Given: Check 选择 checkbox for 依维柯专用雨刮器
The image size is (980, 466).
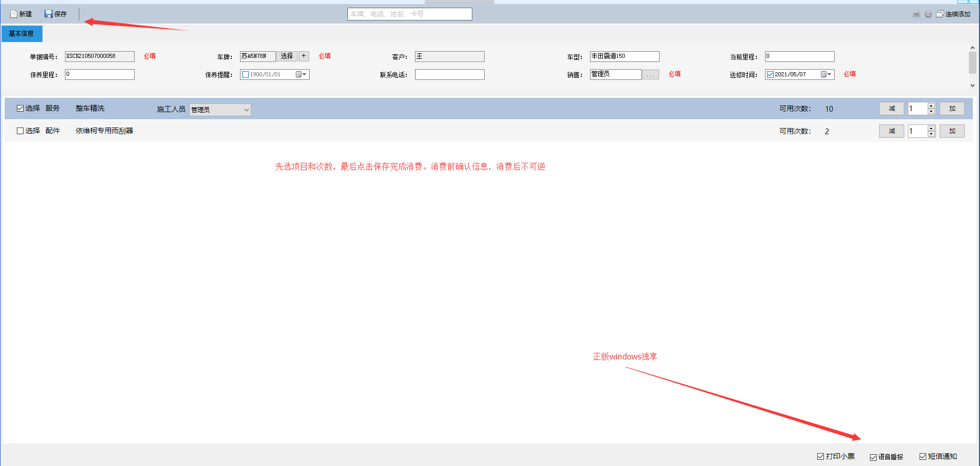Looking at the screenshot, I should pos(20,131).
